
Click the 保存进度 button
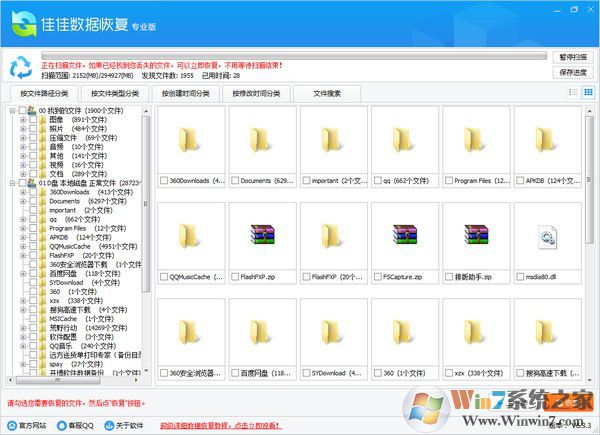(573, 72)
